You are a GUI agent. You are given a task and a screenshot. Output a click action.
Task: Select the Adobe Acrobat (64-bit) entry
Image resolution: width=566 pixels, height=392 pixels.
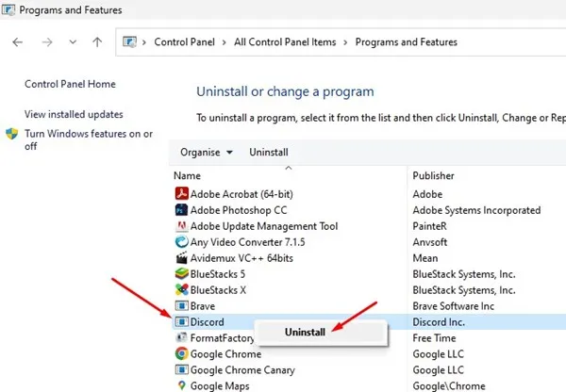(241, 194)
